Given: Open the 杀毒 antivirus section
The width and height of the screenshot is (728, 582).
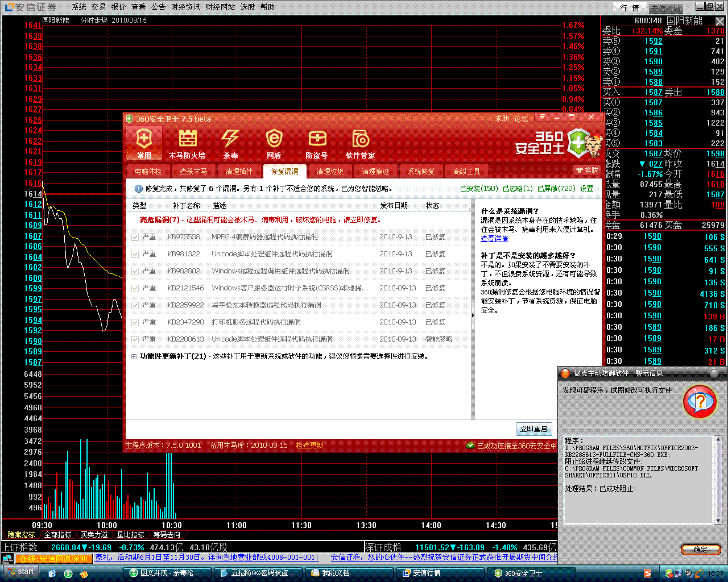Looking at the screenshot, I should (230, 143).
